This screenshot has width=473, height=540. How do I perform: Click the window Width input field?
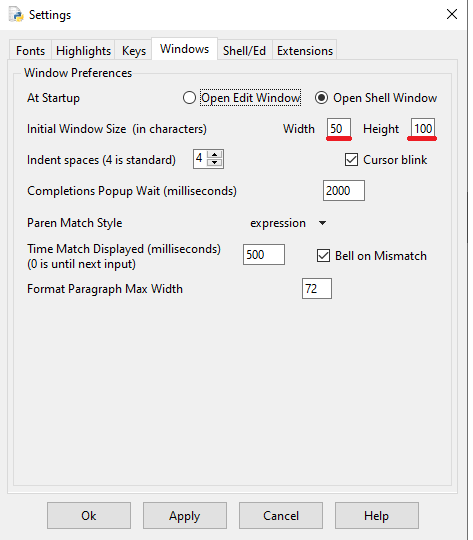pyautogui.click(x=339, y=128)
